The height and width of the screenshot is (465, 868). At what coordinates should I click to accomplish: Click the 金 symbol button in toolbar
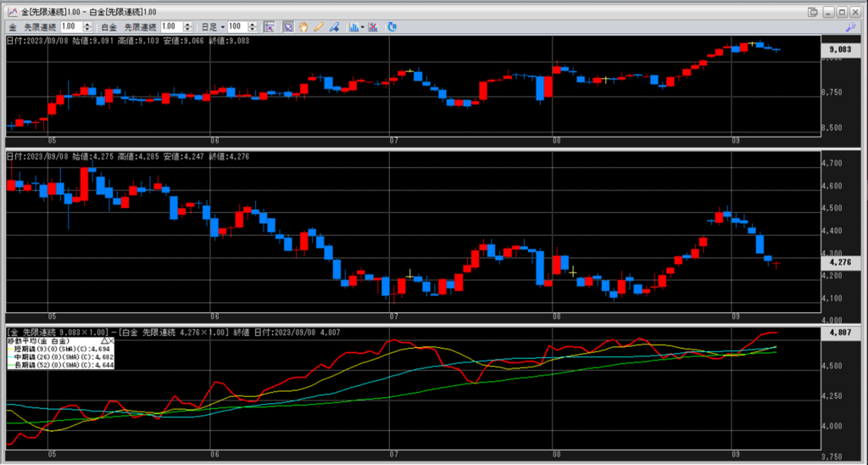(x=12, y=27)
